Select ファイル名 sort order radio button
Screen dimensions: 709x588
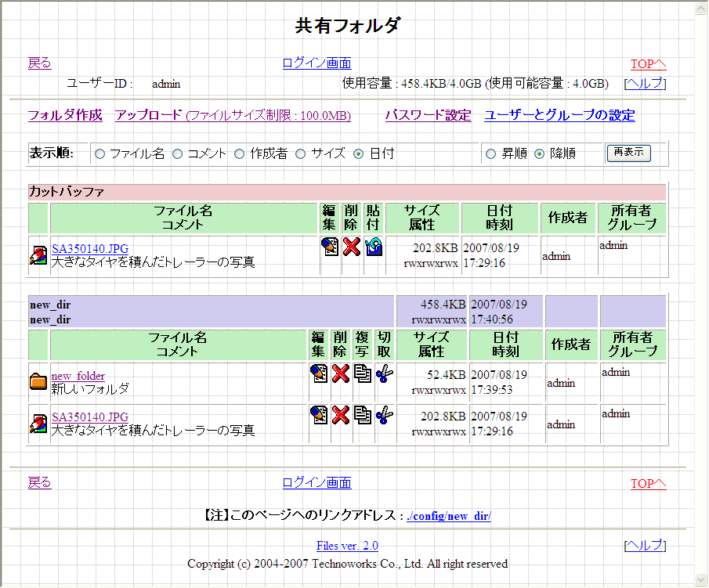pyautogui.click(x=99, y=154)
